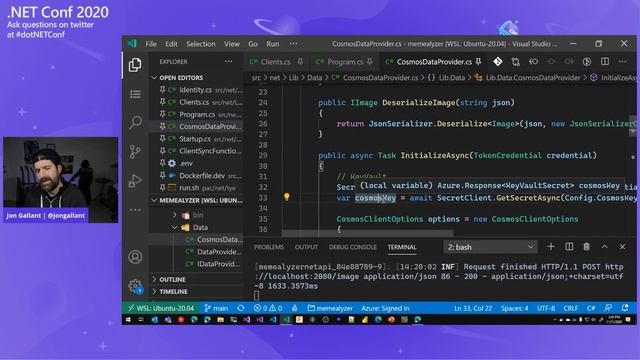Kill the terminal with trash icon

[587, 247]
